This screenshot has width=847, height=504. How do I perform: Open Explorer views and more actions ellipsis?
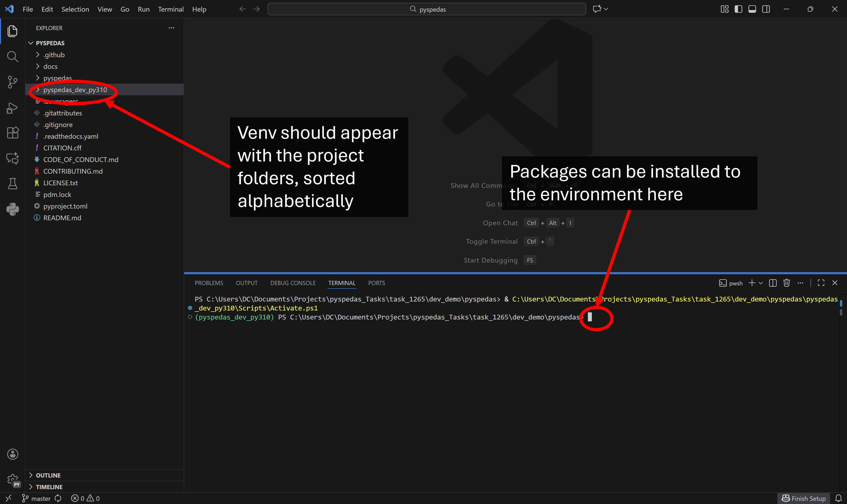172,28
